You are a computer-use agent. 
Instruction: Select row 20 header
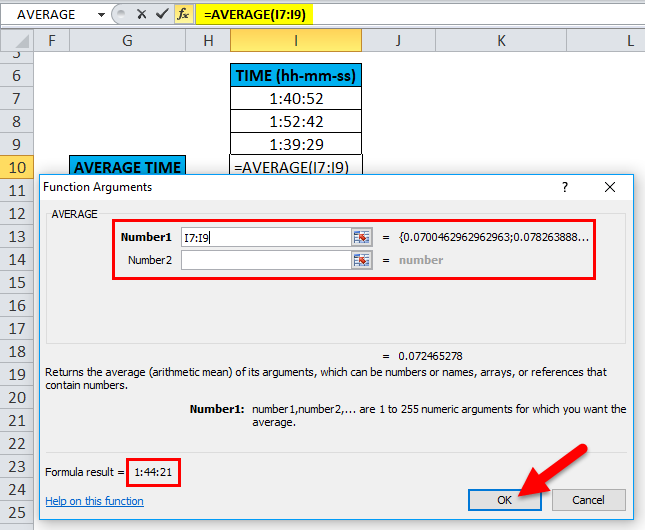click(16, 398)
